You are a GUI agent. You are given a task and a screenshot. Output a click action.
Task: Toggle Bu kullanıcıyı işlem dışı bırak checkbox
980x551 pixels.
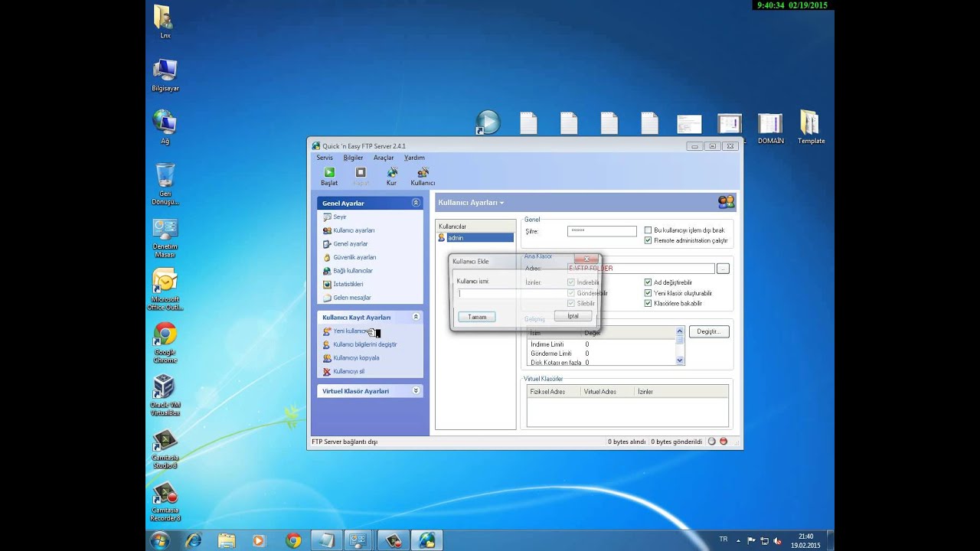coord(648,230)
